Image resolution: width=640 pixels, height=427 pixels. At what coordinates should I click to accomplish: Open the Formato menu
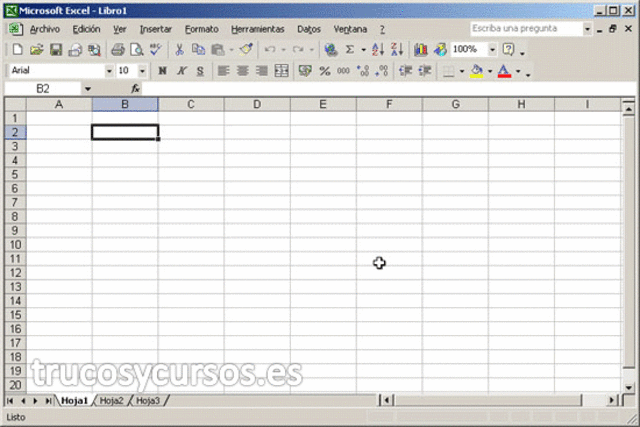(x=202, y=29)
